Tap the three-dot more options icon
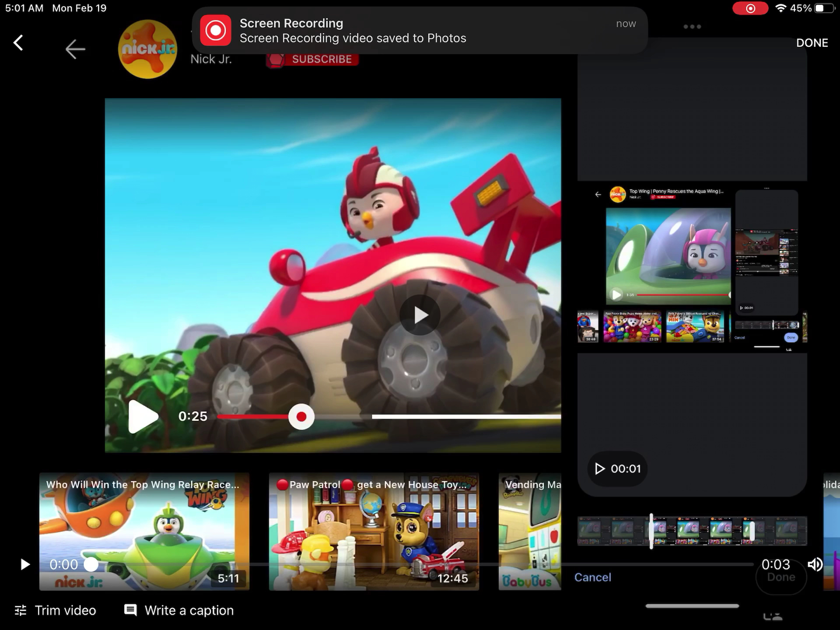Viewport: 840px width, 630px height. pyautogui.click(x=692, y=27)
